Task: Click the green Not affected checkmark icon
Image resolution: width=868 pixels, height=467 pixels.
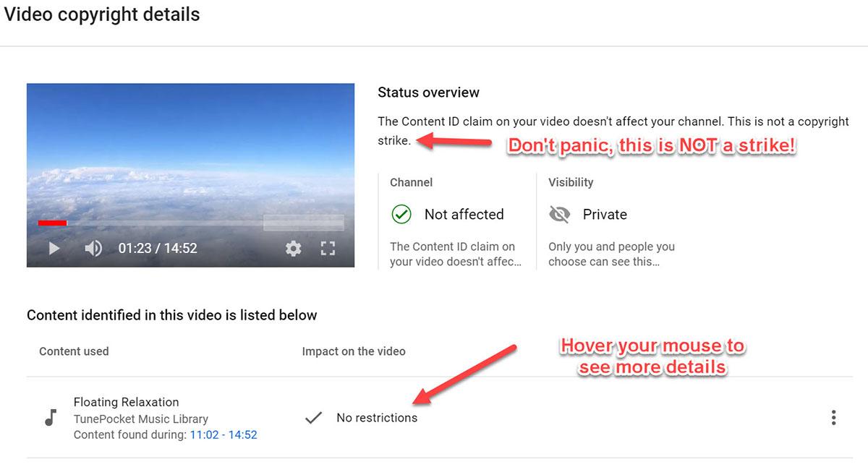Action: 401,215
